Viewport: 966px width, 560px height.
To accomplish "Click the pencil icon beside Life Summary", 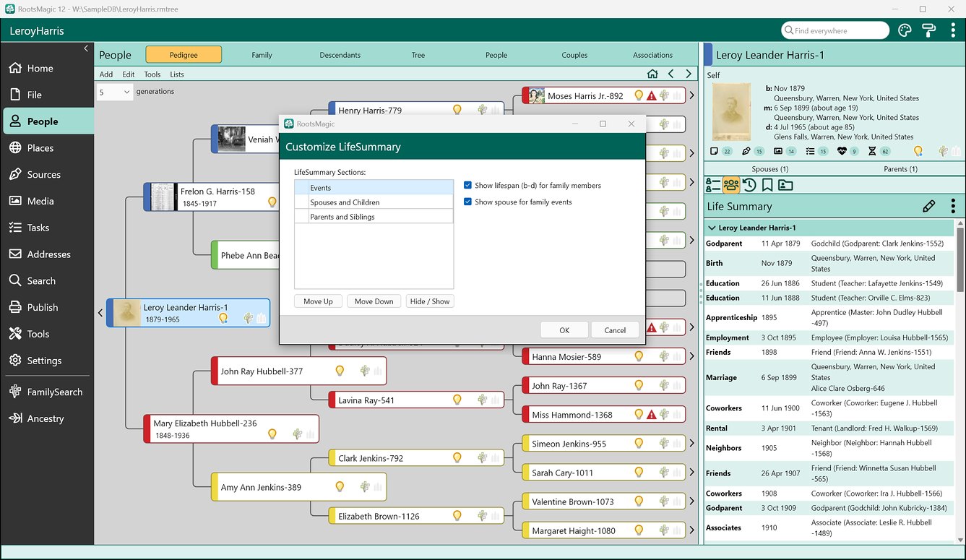I will coord(929,207).
